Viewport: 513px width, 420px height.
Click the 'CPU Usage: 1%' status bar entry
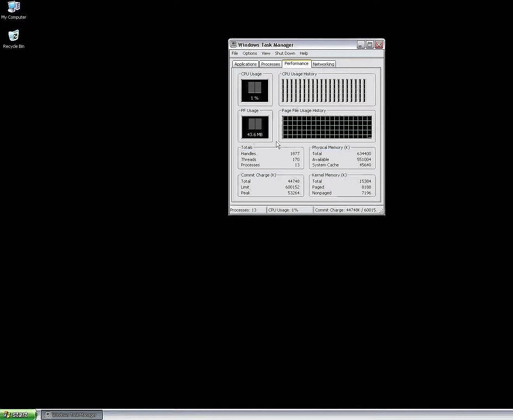pos(290,210)
